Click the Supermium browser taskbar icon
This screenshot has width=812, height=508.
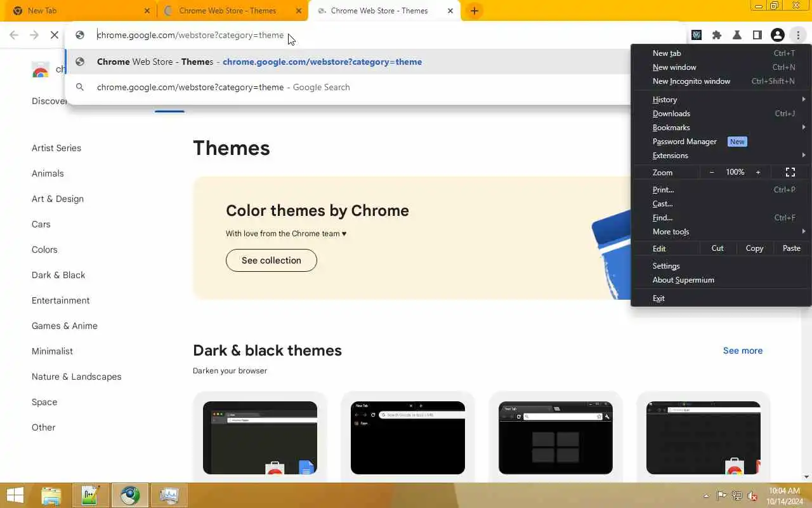point(130,495)
